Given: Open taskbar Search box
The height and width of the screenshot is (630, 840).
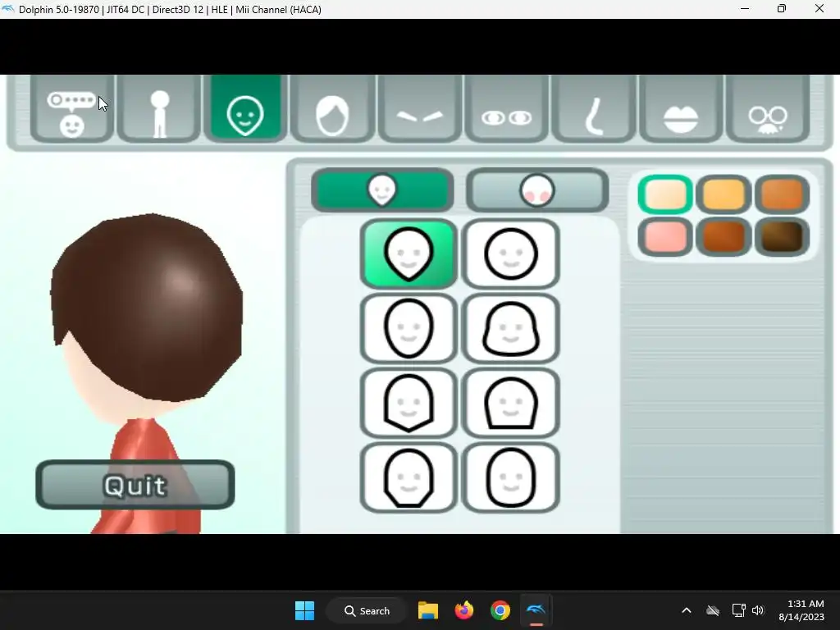Looking at the screenshot, I should (x=367, y=610).
